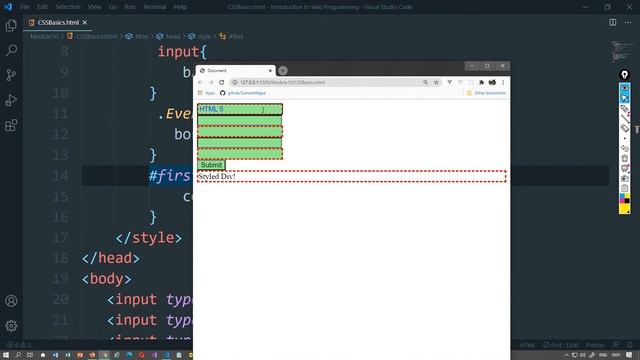Close the Document browser tab
This screenshot has width=640, height=360.
[270, 71]
